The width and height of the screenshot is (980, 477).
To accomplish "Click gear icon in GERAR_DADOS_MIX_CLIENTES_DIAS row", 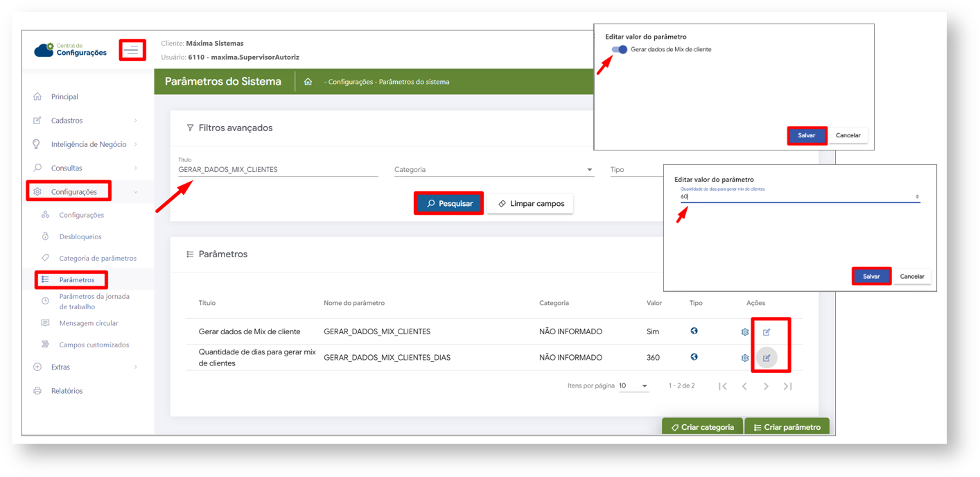I will [745, 358].
